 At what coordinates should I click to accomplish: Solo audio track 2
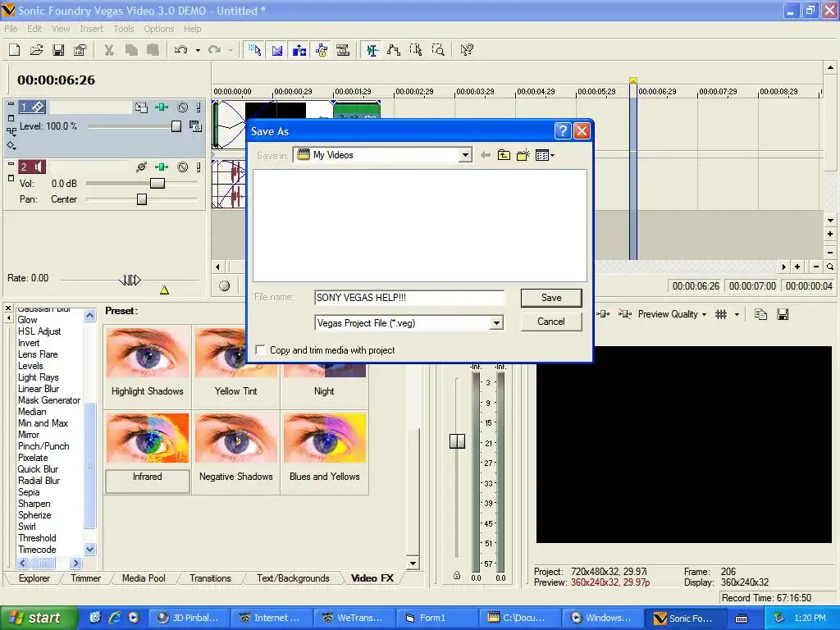(199, 167)
